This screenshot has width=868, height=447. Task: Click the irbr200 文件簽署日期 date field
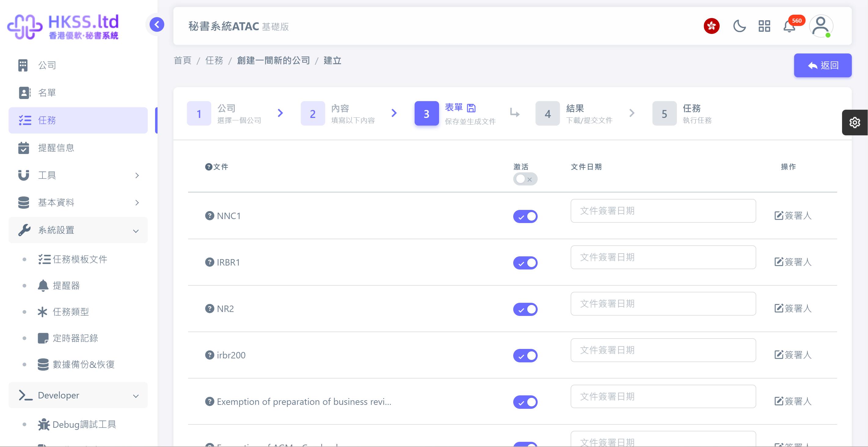[x=663, y=350]
